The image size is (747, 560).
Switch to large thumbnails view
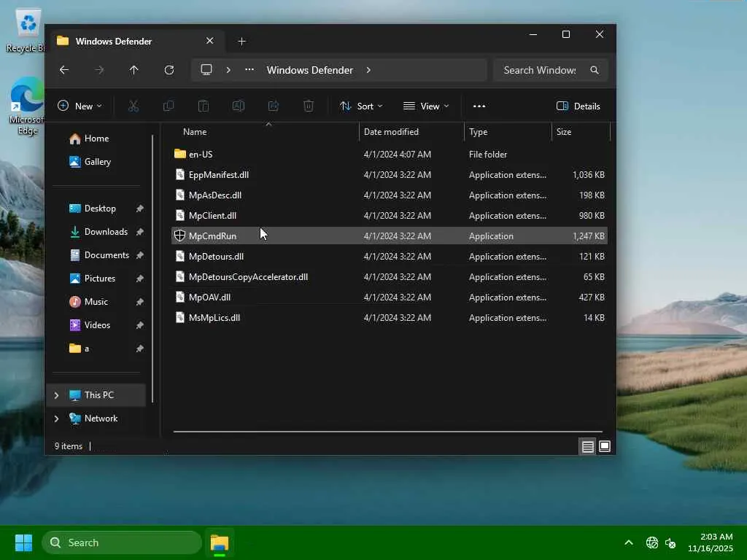(605, 446)
